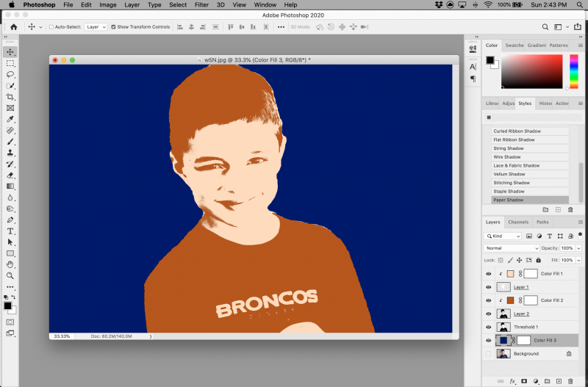The height and width of the screenshot is (387, 588).
Task: Open the layer filter Kind dropdown
Action: pyautogui.click(x=503, y=236)
